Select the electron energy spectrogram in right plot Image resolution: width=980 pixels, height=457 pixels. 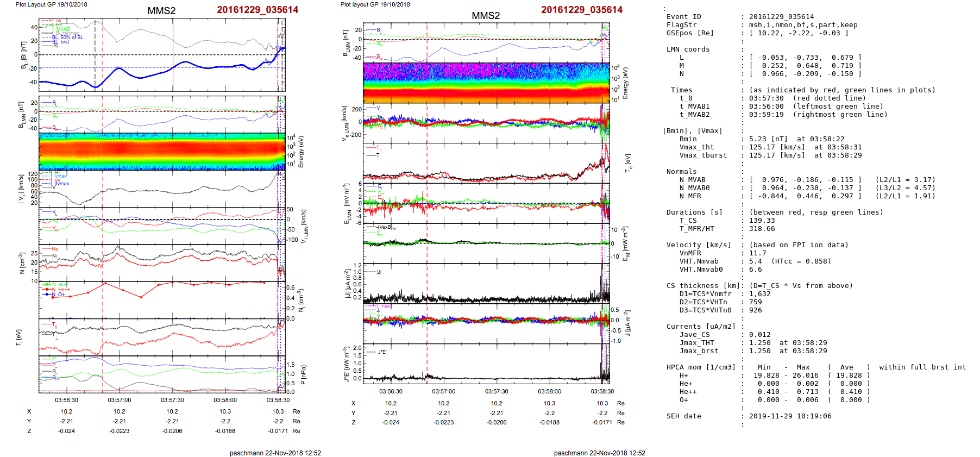click(x=486, y=83)
